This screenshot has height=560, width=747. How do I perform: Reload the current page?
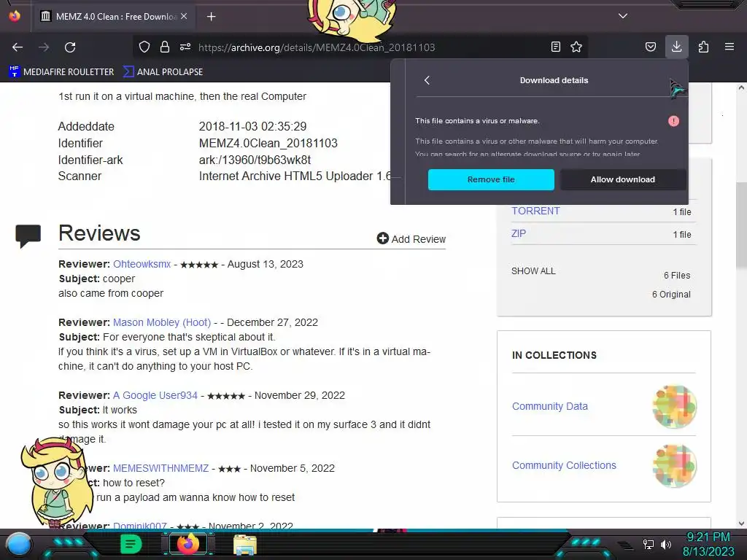pos(70,47)
